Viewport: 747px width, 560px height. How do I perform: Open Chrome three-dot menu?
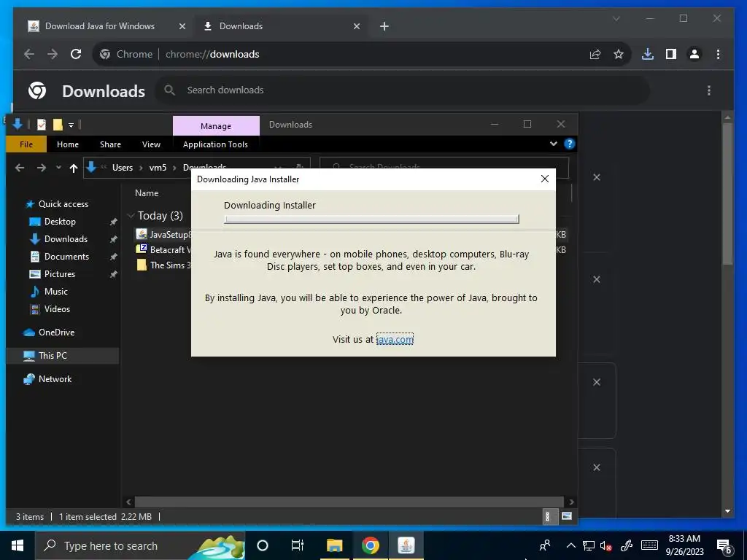(718, 54)
